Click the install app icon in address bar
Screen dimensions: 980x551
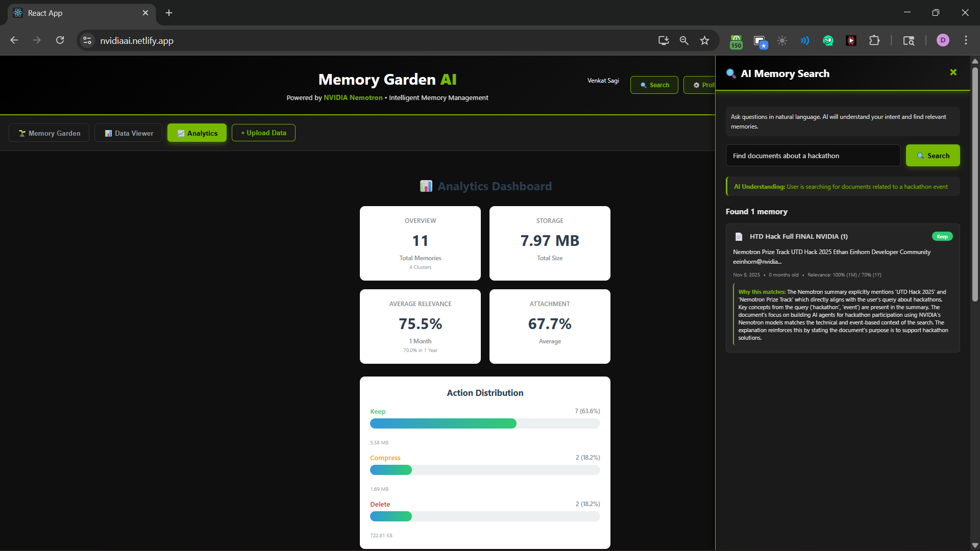[663, 41]
